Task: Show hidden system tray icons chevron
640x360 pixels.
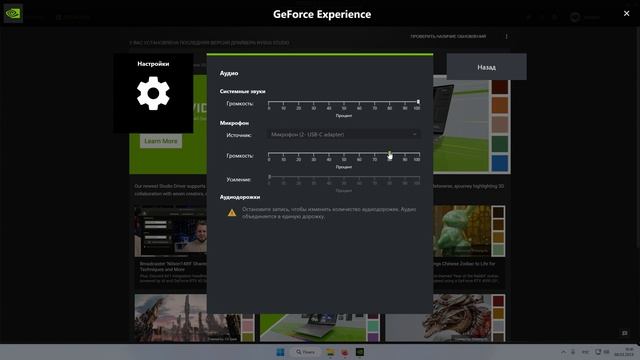Action: (563, 352)
